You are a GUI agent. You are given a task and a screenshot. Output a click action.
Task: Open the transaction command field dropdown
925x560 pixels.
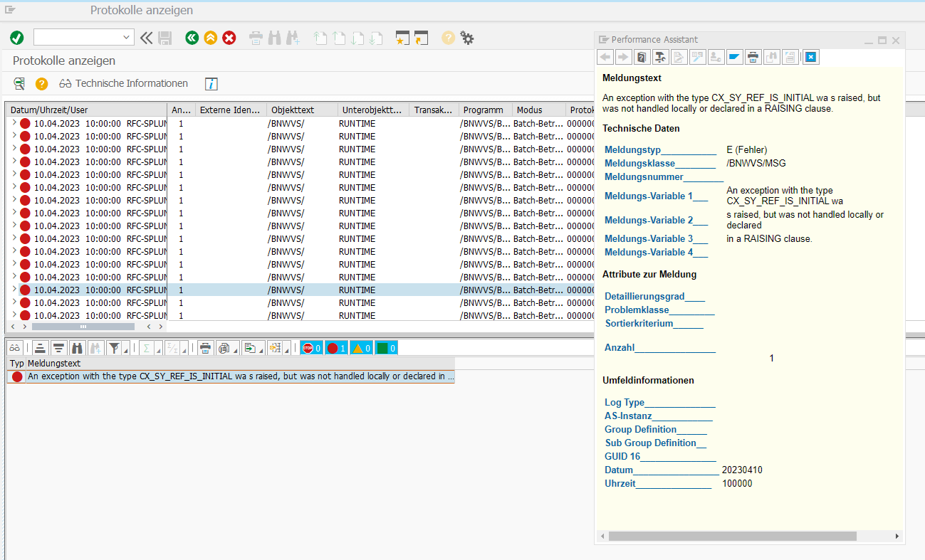pos(127,38)
